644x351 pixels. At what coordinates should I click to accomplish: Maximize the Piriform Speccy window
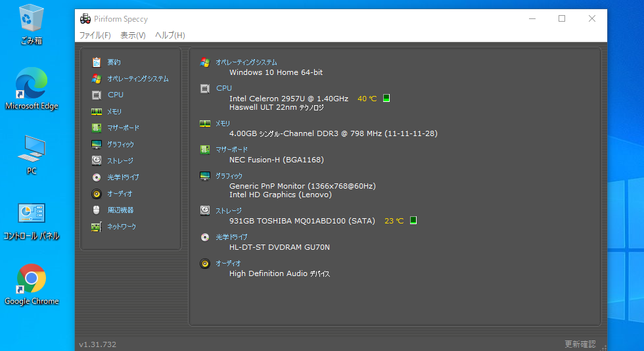point(562,18)
